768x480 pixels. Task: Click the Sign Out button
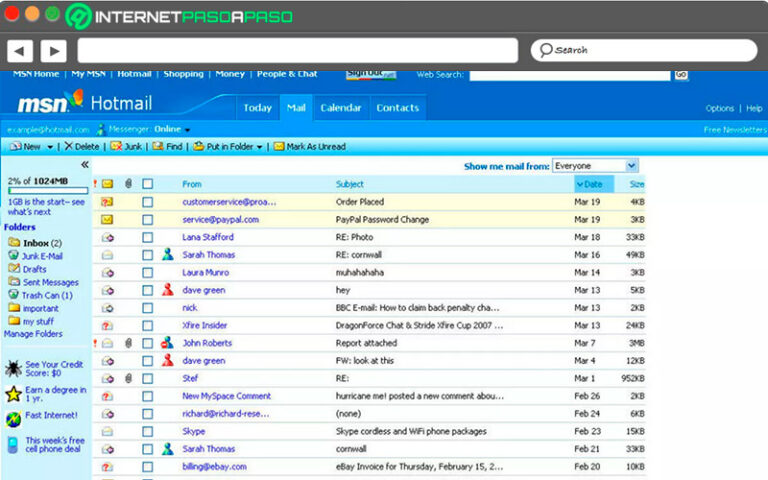coord(371,74)
